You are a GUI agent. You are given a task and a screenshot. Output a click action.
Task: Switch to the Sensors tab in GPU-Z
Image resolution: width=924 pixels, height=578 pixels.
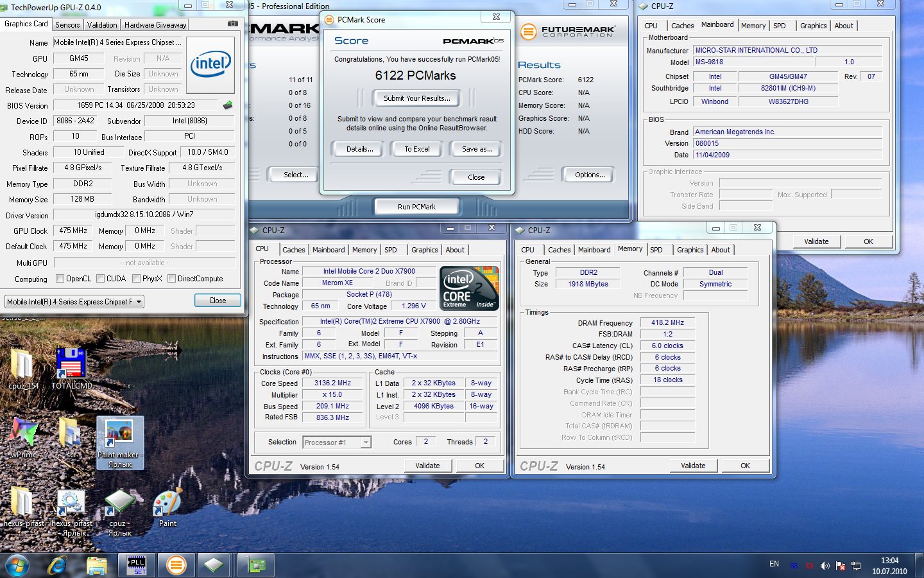(67, 25)
